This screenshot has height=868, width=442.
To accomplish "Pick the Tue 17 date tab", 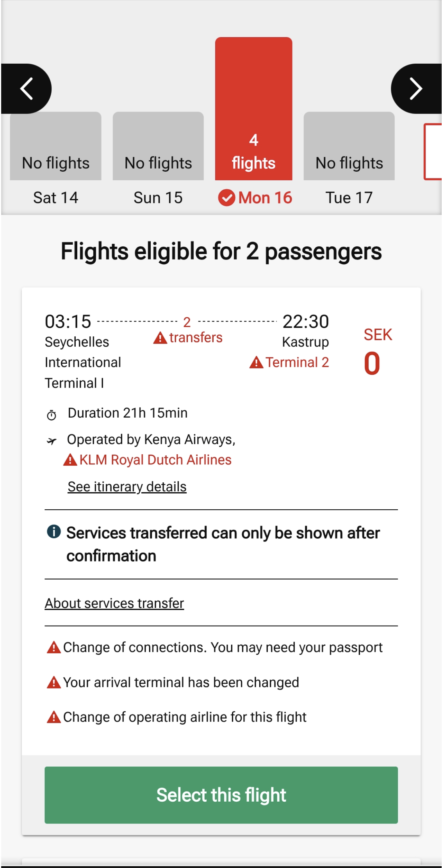I will pyautogui.click(x=349, y=198).
